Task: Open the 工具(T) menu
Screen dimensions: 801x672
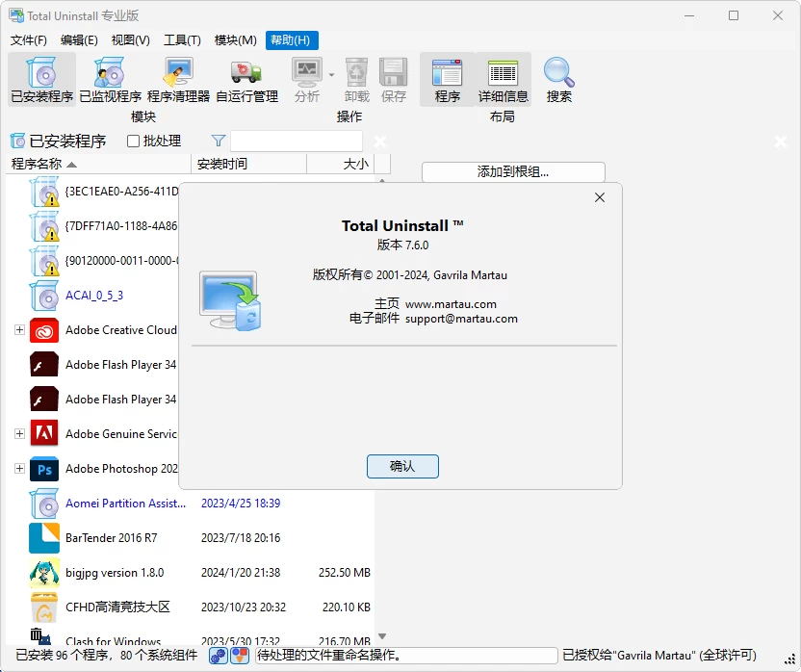Action: pyautogui.click(x=182, y=40)
